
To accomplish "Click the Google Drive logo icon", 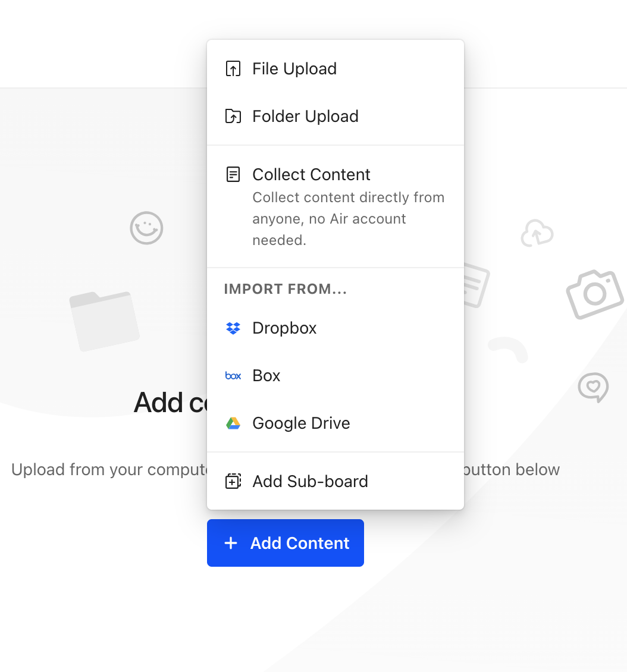I will point(233,423).
